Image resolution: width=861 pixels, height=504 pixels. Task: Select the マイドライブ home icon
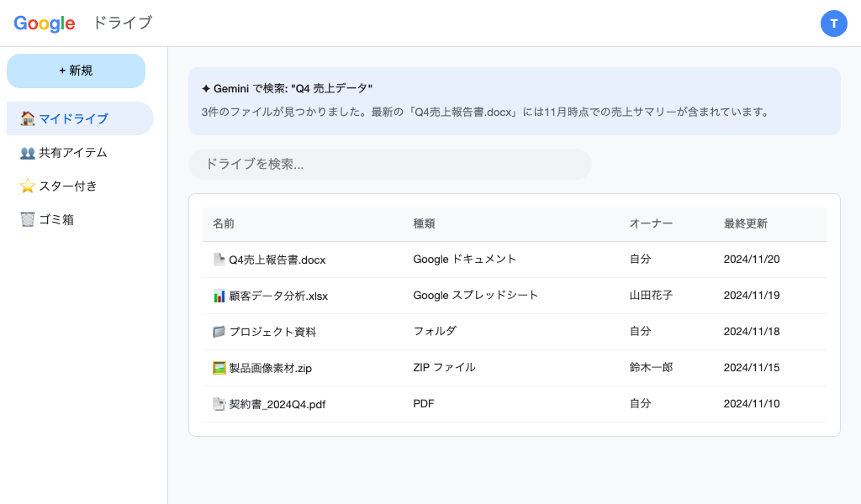pyautogui.click(x=28, y=118)
